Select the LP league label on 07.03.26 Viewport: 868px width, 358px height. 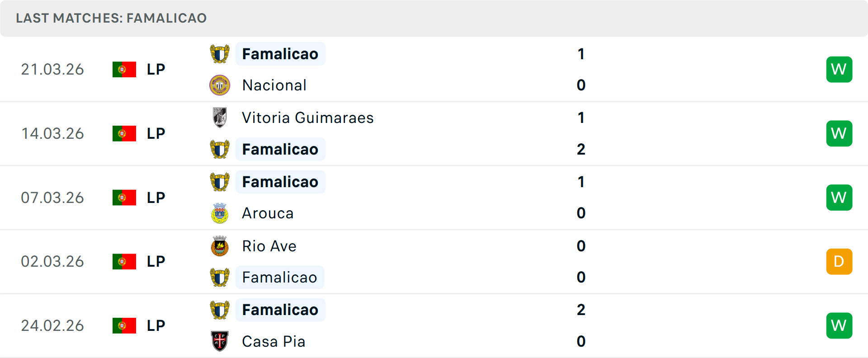[156, 198]
